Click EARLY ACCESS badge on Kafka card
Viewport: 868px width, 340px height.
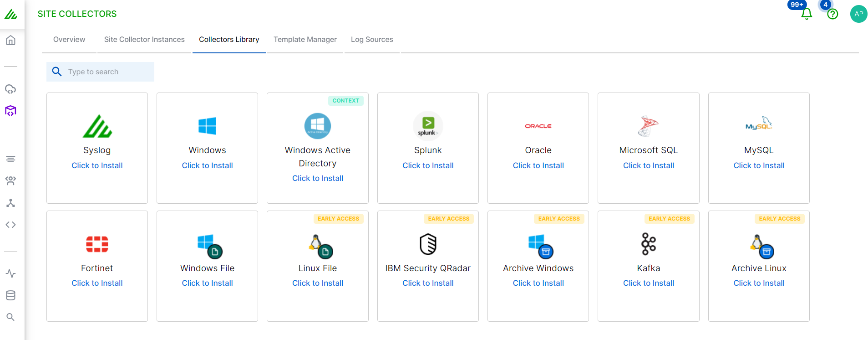click(x=669, y=219)
